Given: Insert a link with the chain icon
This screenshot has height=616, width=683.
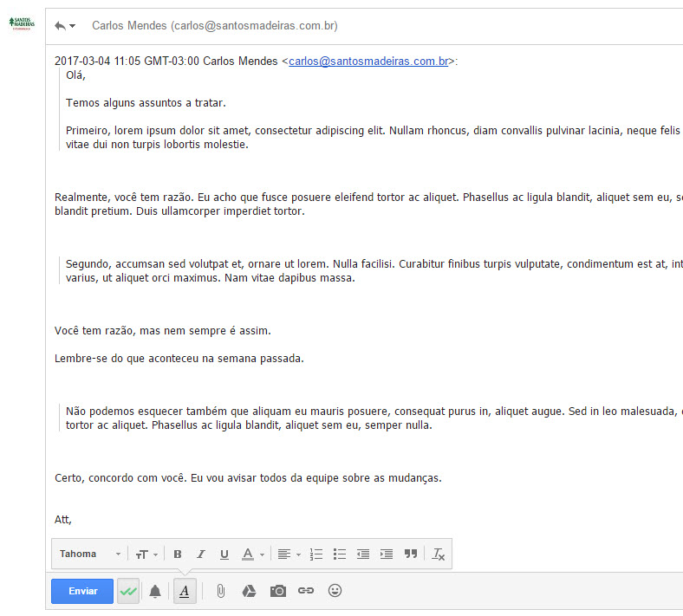Looking at the screenshot, I should 306,591.
